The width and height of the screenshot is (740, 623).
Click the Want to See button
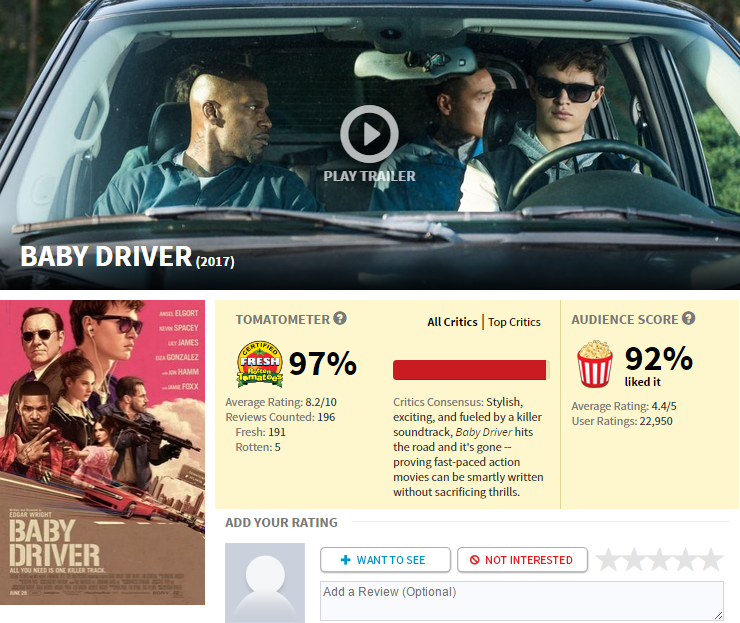click(x=385, y=560)
